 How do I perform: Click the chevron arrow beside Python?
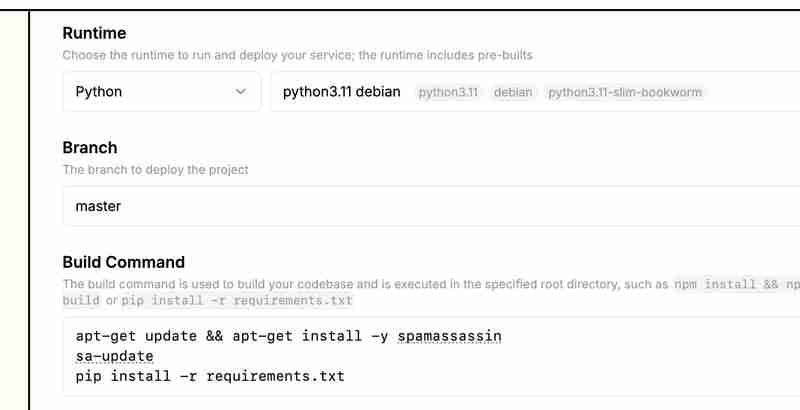(240, 91)
